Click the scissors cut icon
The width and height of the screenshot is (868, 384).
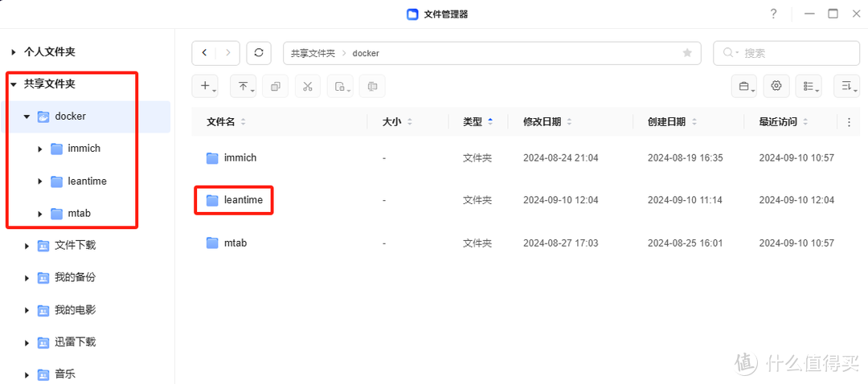308,86
